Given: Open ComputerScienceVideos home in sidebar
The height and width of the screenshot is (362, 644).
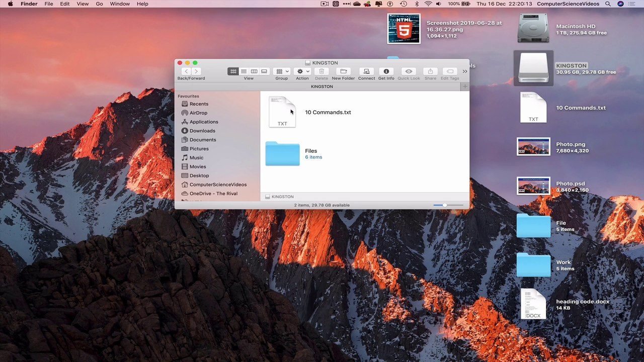Looking at the screenshot, I should click(x=218, y=185).
